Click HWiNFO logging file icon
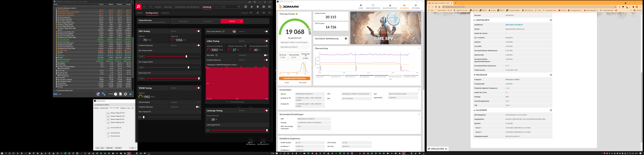This screenshot has height=155, width=644. pyautogui.click(x=121, y=94)
